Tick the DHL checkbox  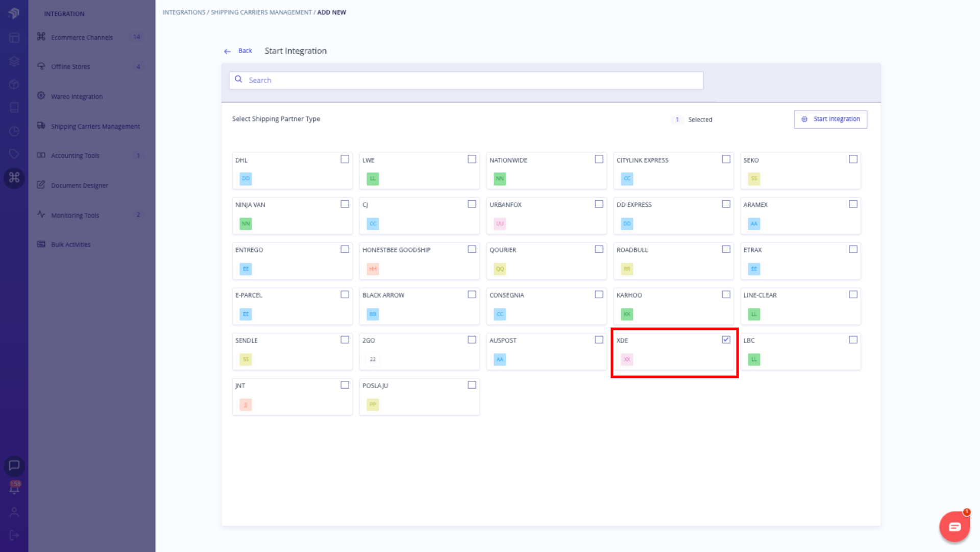tap(345, 159)
